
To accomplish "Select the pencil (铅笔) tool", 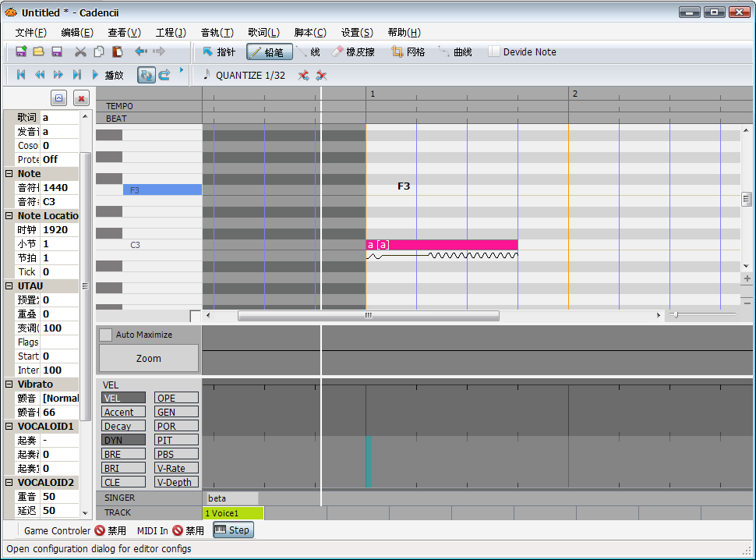I will click(x=270, y=52).
